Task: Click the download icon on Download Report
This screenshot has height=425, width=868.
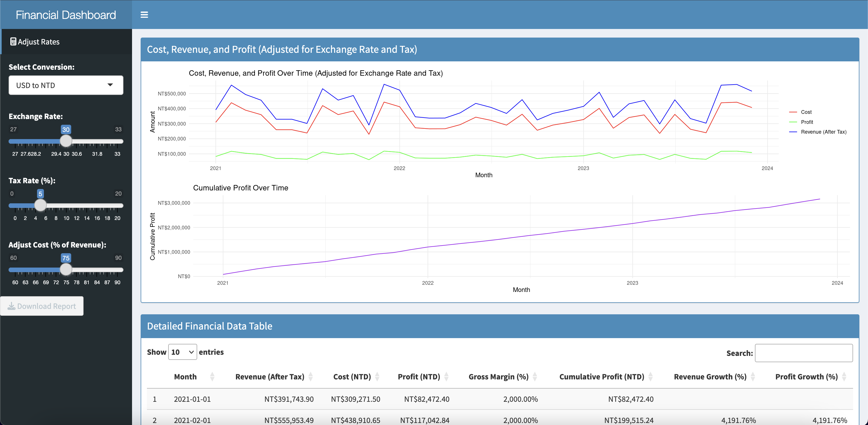Action: 11,306
